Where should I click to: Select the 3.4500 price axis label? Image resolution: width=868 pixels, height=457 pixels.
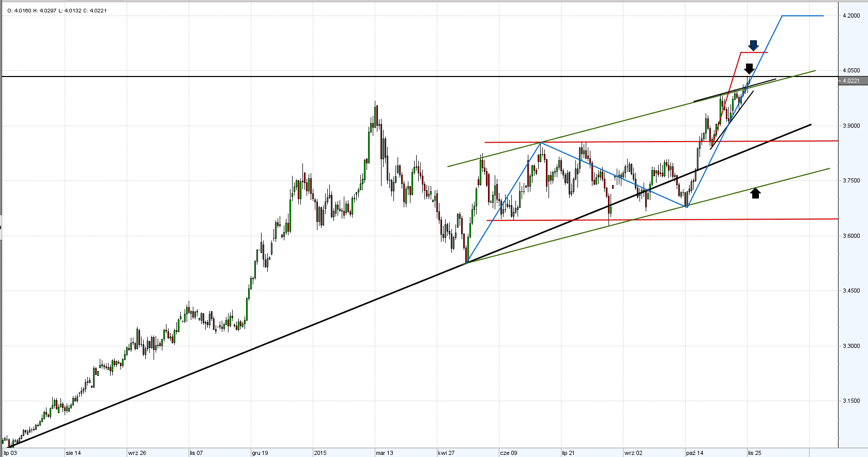pos(851,291)
